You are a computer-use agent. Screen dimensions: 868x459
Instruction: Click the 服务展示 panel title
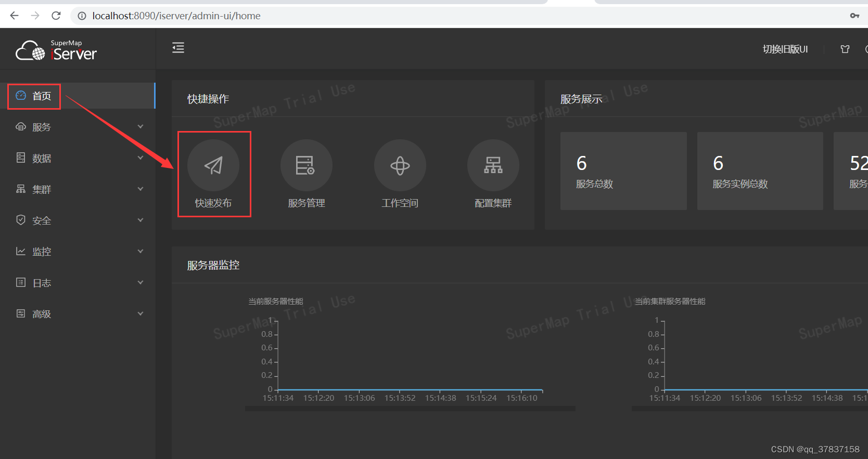[x=581, y=99]
